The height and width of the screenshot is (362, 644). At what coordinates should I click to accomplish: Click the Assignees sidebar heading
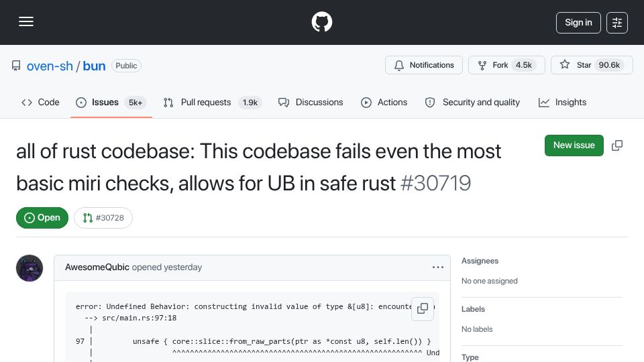480,261
